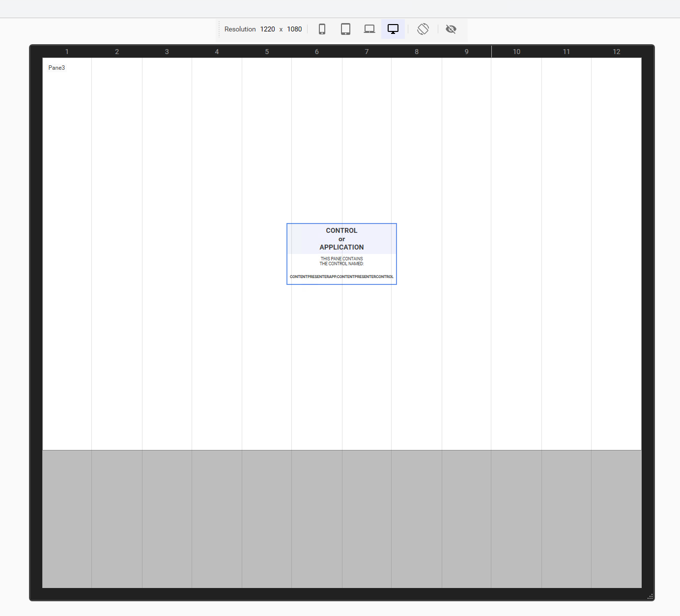Select column 12 in the grid ruler
This screenshot has height=616, width=680.
pyautogui.click(x=616, y=52)
